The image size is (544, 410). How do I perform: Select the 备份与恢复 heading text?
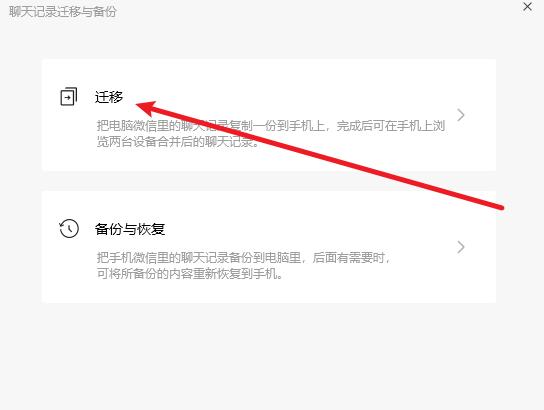click(x=130, y=229)
